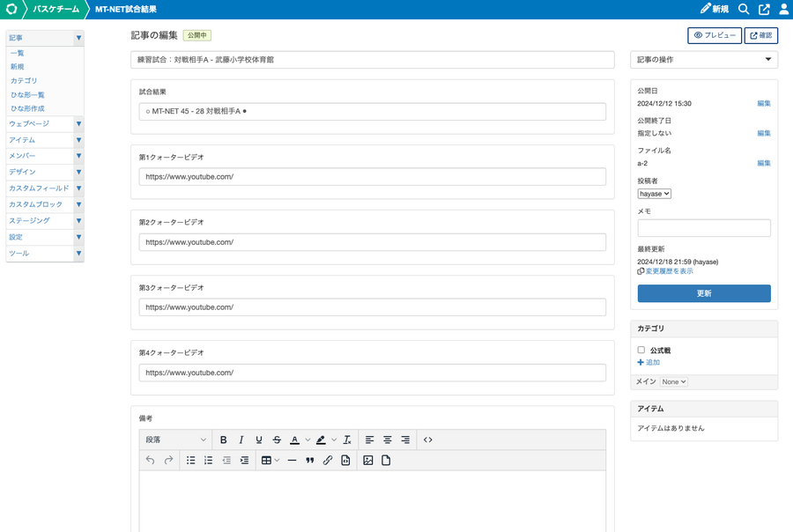Insert a horizontal line
The image size is (793, 532).
pos(292,460)
